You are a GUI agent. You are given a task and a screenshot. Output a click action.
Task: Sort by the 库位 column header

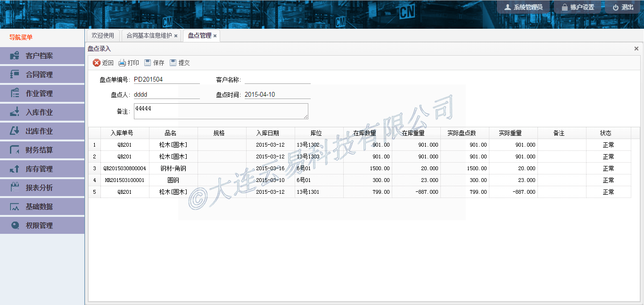click(x=319, y=133)
